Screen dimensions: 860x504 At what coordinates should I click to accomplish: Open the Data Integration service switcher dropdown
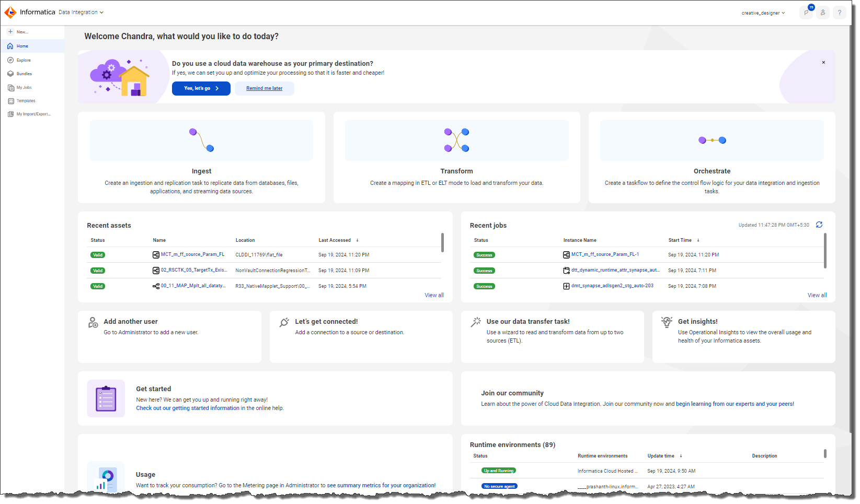[81, 12]
